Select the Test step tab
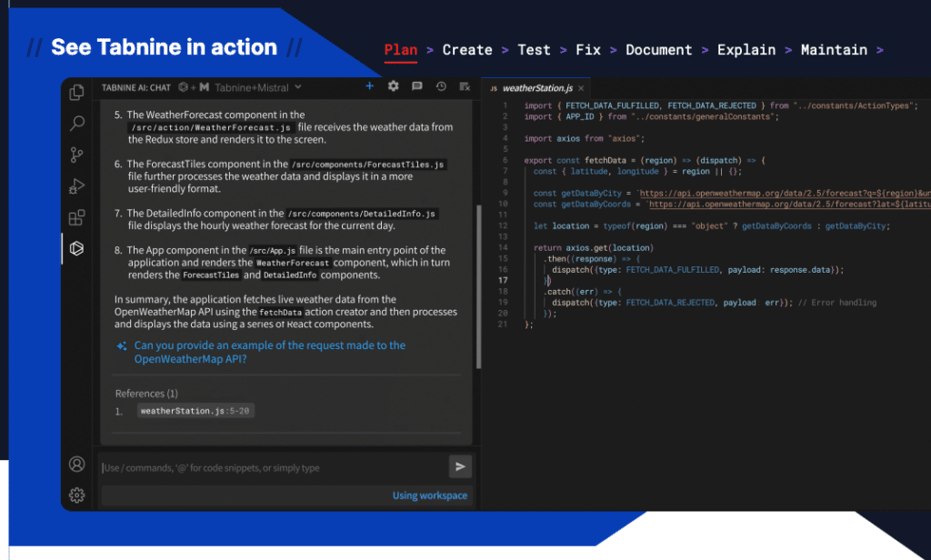Viewport: 931px width, 560px height. coord(534,50)
